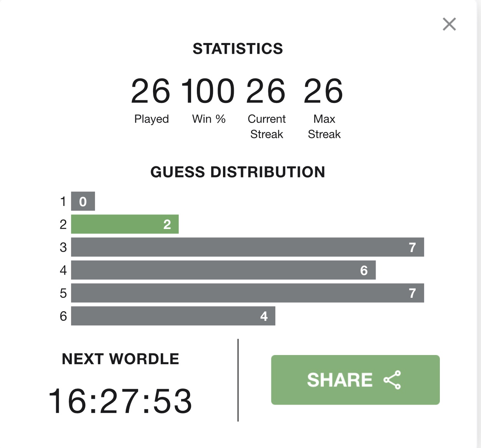Click the Played count of 26
This screenshot has width=481, height=448.
pos(151,91)
